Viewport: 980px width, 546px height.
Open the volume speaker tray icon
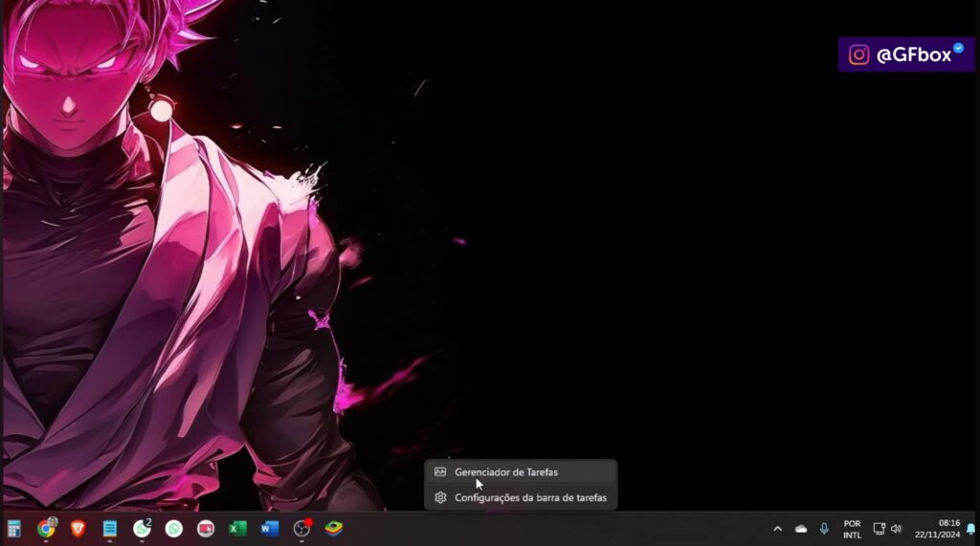point(896,529)
